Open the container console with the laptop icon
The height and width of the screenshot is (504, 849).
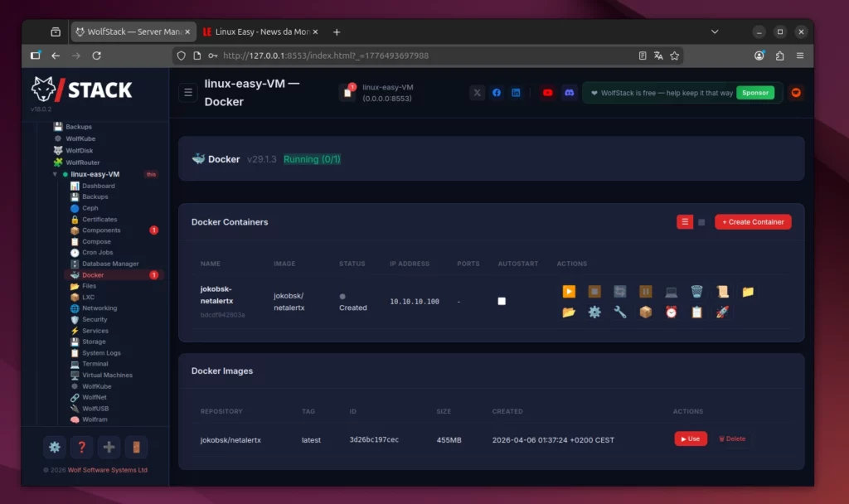(x=672, y=292)
